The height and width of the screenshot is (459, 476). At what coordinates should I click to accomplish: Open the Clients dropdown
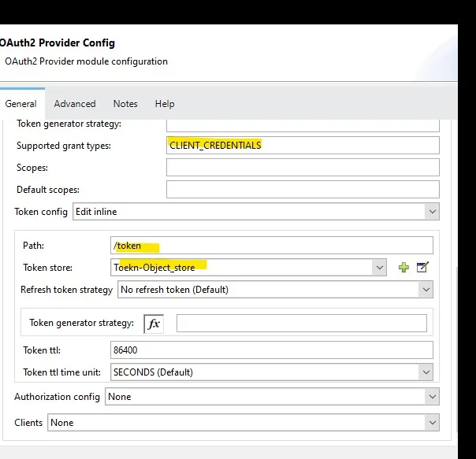click(x=432, y=422)
